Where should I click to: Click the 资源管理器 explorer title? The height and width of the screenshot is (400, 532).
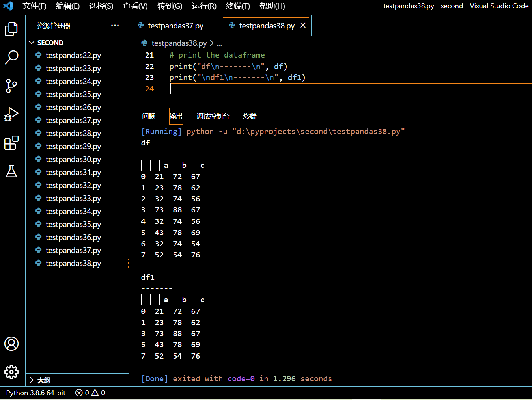54,26
